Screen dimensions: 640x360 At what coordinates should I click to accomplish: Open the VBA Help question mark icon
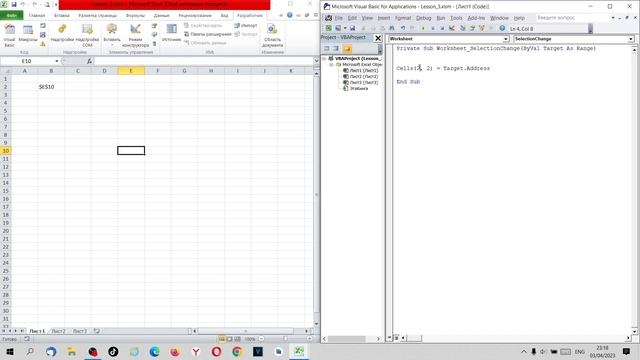click(502, 28)
